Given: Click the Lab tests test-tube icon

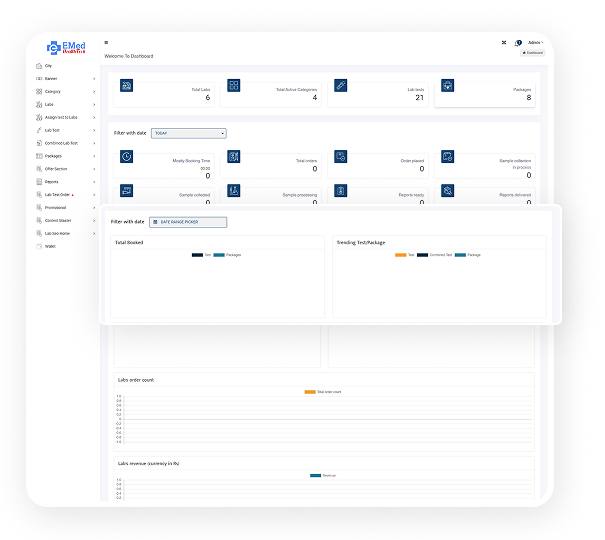Looking at the screenshot, I should coord(341,86).
